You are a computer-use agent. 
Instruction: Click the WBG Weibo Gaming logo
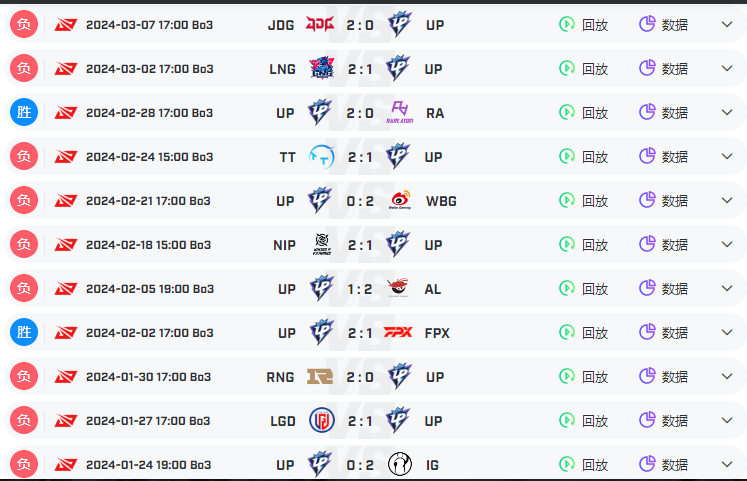tap(400, 200)
